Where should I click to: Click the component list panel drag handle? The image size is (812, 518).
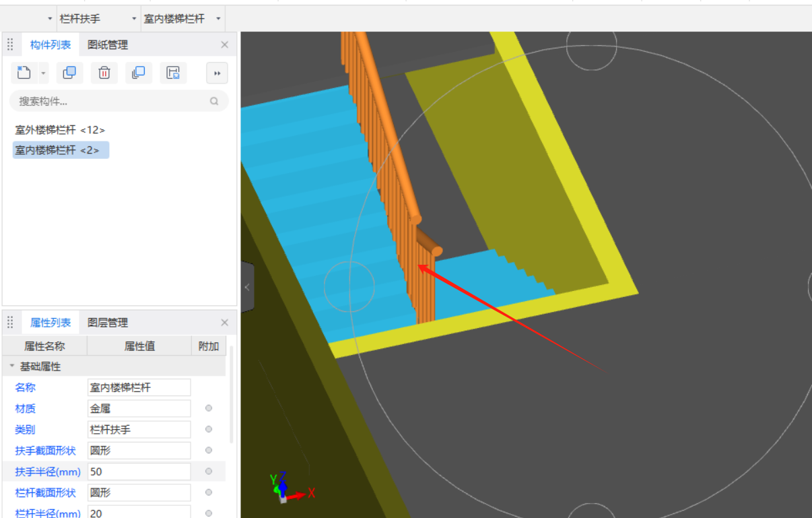tap(10, 45)
